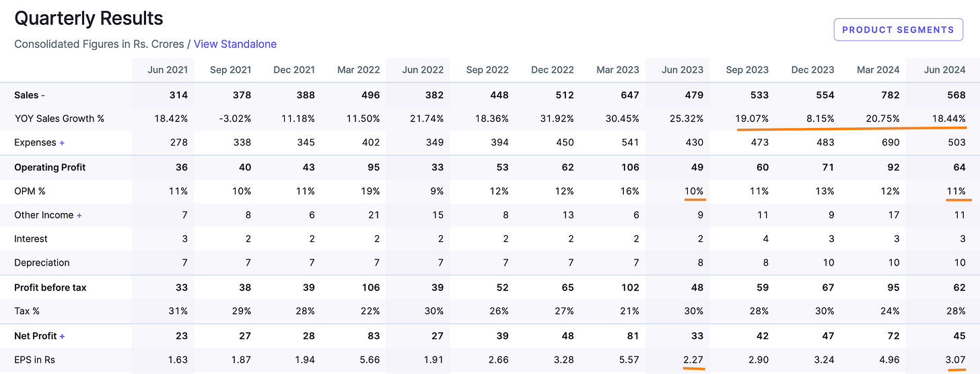Click the Jun 2024 column header

[944, 69]
